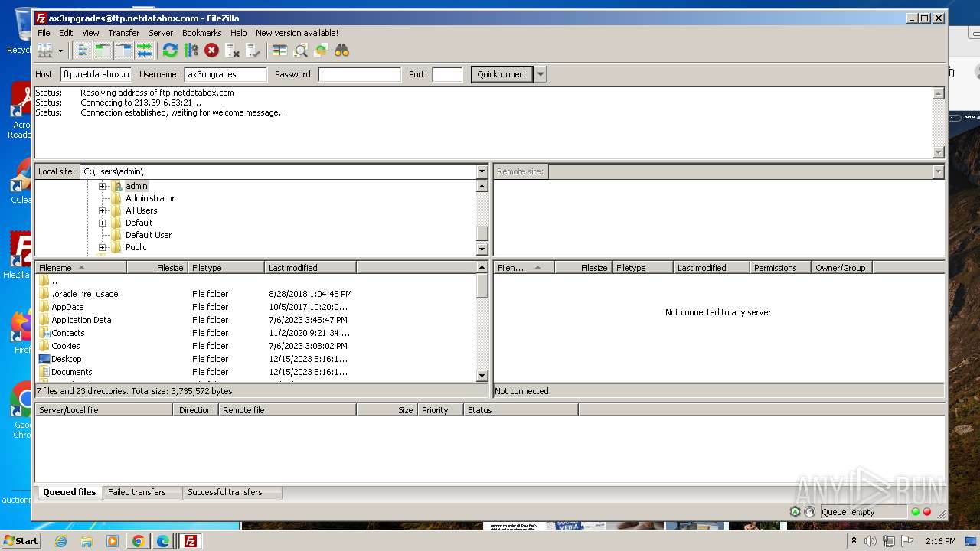Open the Windows Start menu

21,541
